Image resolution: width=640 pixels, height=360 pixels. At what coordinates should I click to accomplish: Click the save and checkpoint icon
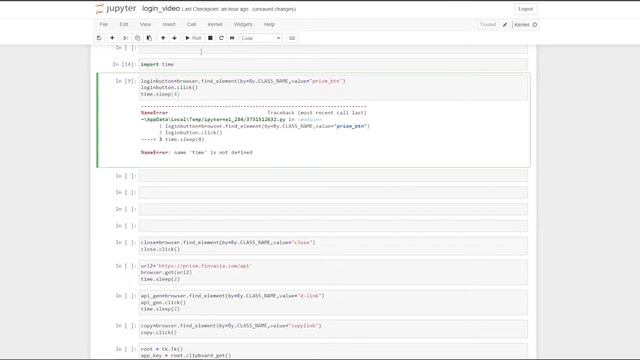99,38
